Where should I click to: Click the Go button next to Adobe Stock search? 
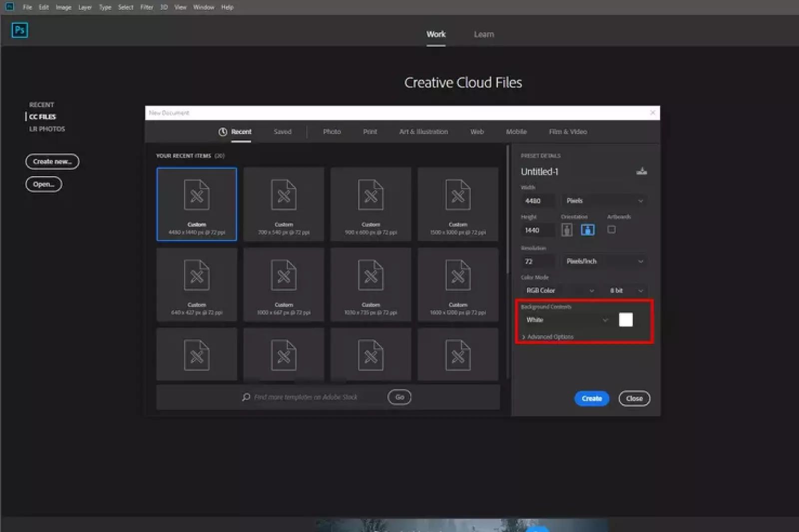[x=399, y=397]
